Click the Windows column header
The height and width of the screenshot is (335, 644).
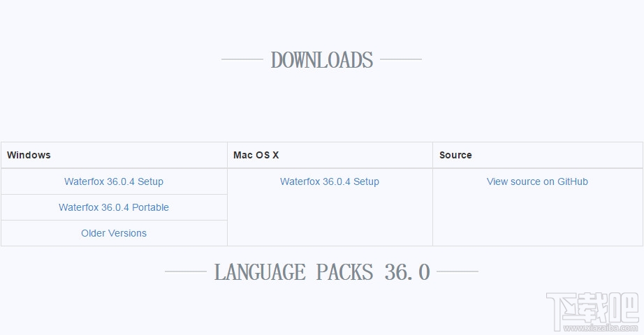[x=29, y=155]
